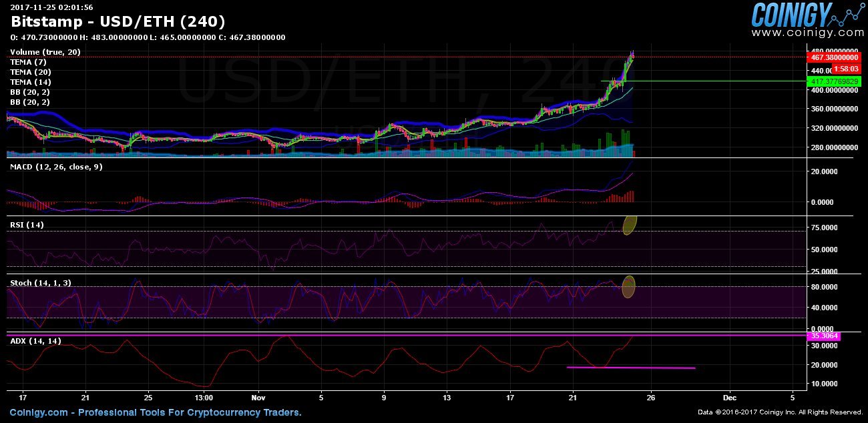Select the 25.0000 level on RSI axis
The height and width of the screenshot is (423, 868).
coord(824,271)
